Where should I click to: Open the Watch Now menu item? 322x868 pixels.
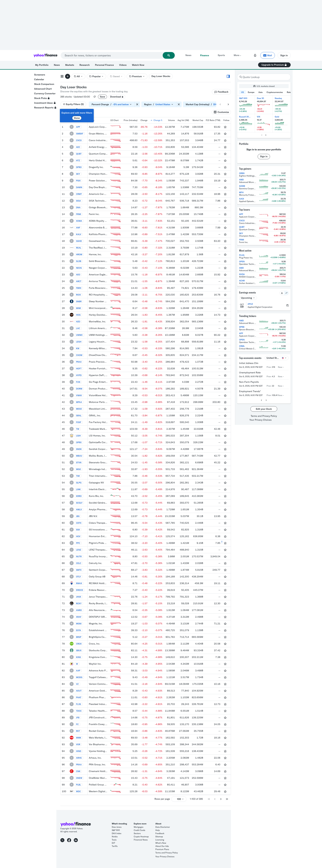tap(138, 65)
